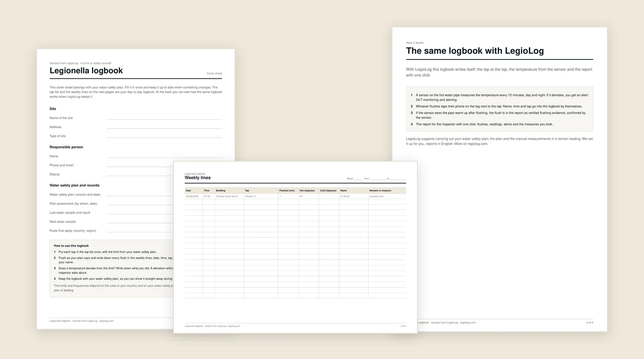Select the 'Name of the site' label
The width and height of the screenshot is (644, 359).
[x=61, y=118]
